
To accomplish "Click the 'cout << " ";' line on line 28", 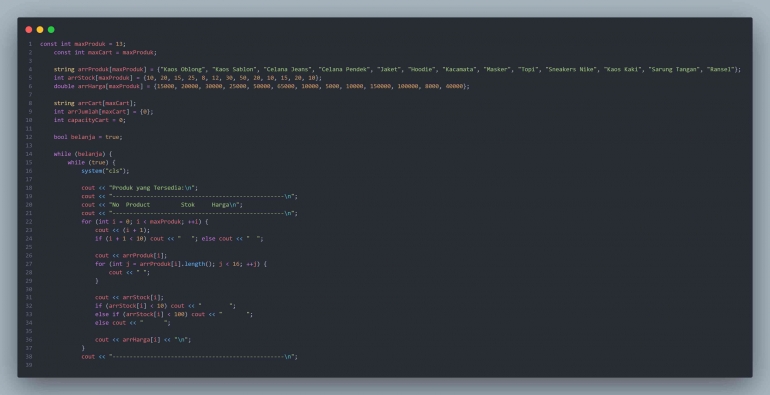I will click(x=130, y=272).
